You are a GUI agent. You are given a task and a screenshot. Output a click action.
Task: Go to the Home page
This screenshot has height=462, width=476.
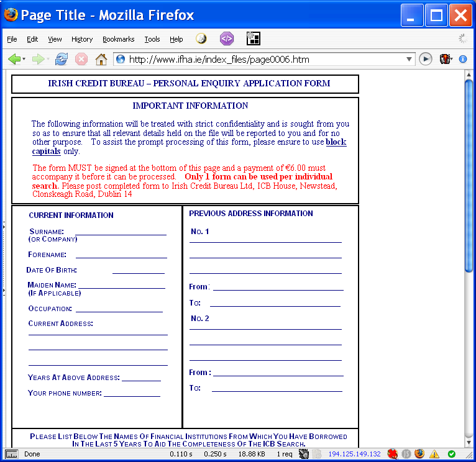(x=101, y=59)
